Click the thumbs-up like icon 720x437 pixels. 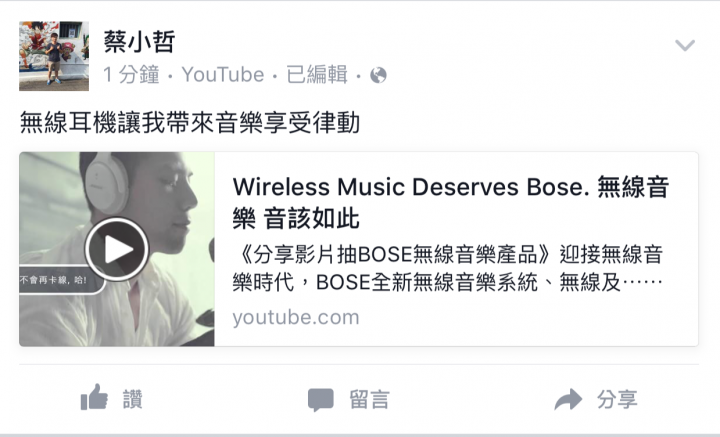94,398
